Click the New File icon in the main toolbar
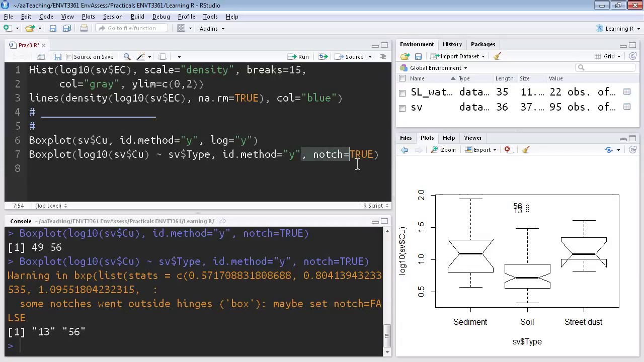Viewport: 644px width, 362px height. tap(8, 29)
